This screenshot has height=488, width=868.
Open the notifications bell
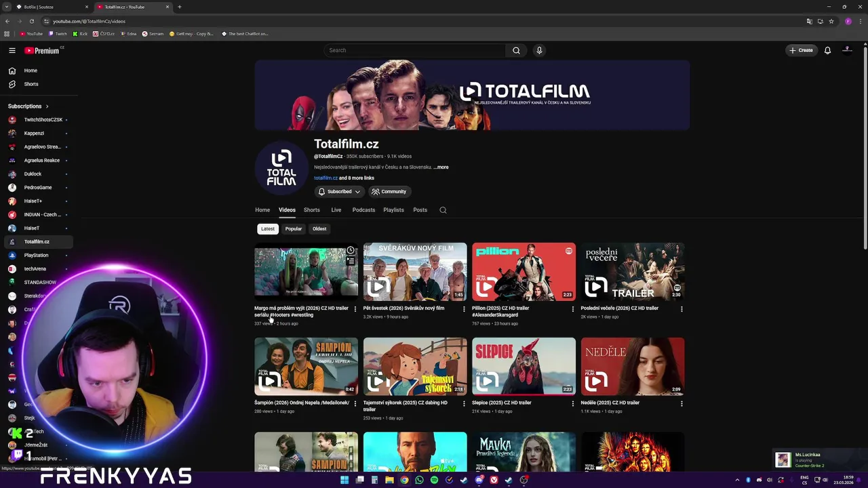827,50
